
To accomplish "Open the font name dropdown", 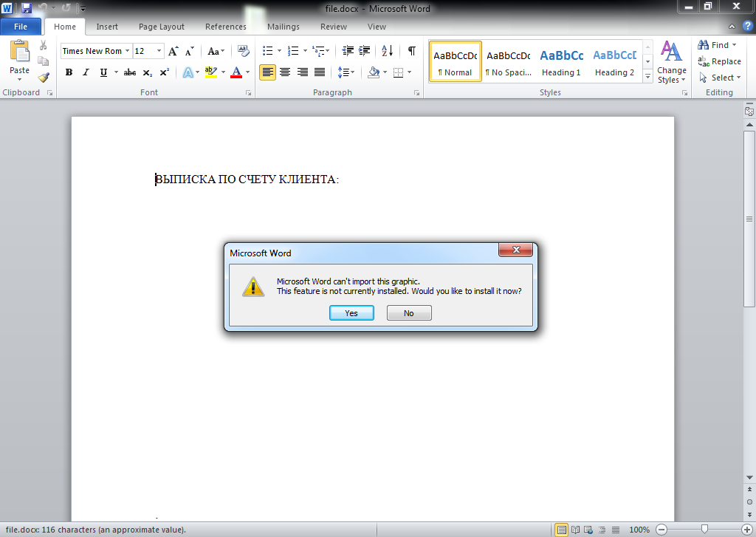I will point(127,51).
